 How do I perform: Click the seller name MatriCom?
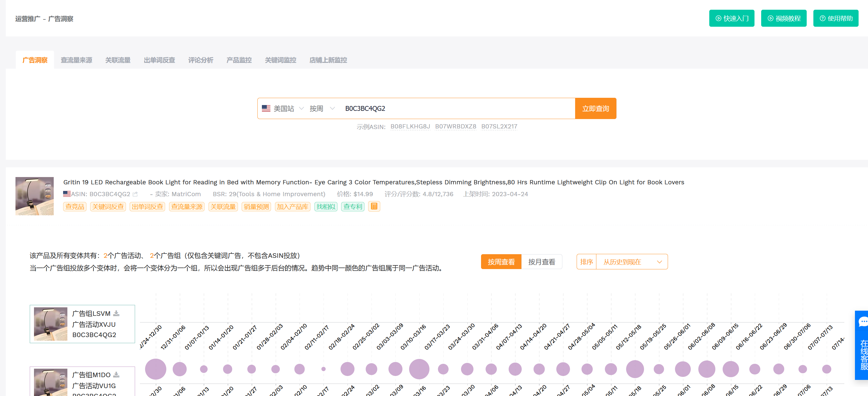[x=186, y=194]
